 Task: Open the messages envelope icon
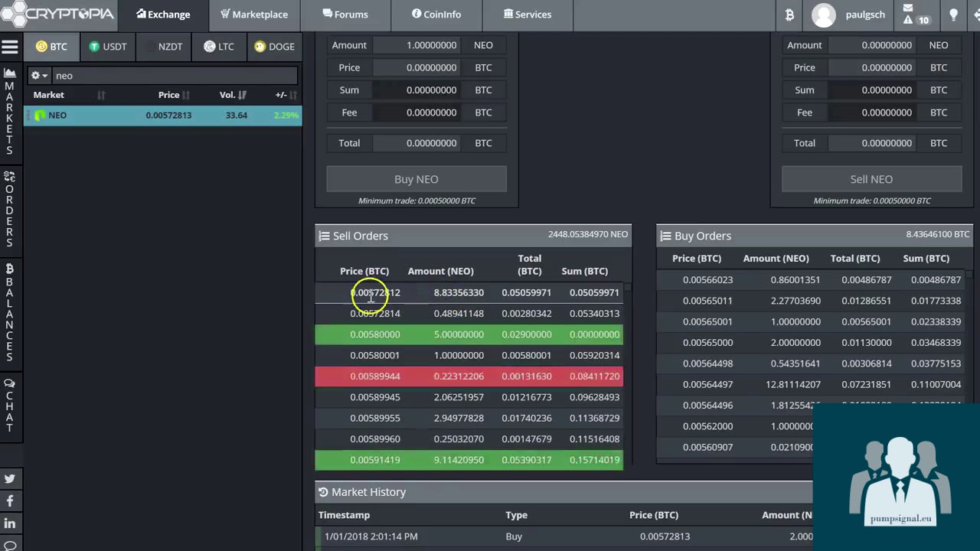[908, 8]
